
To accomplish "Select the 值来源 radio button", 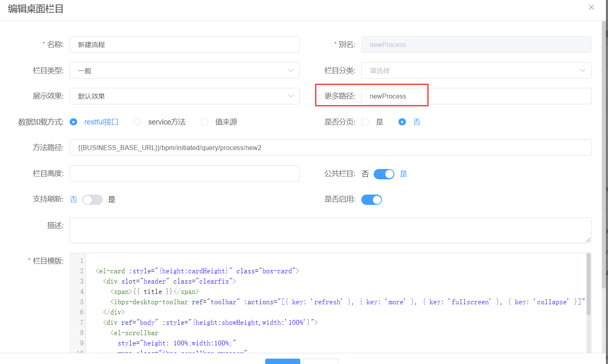I will point(205,122).
